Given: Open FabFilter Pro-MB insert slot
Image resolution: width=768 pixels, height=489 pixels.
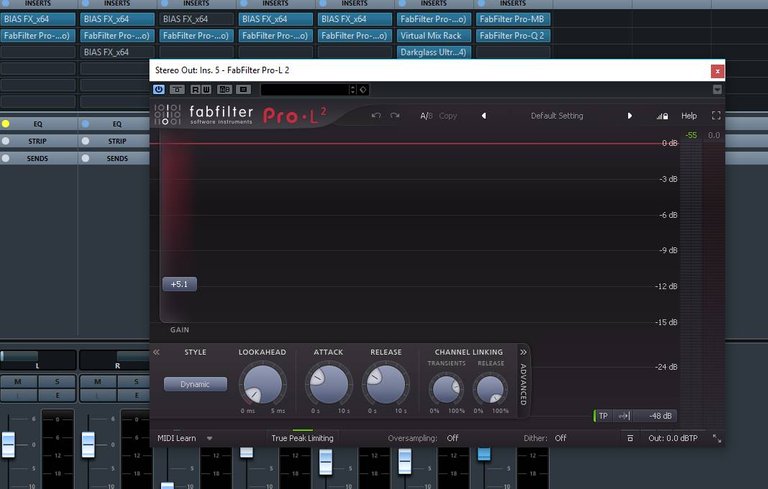Looking at the screenshot, I should [x=513, y=19].
